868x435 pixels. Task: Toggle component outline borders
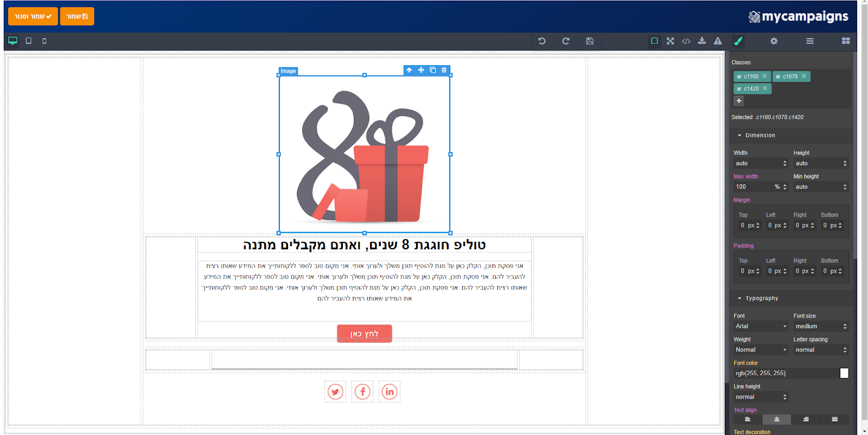(x=655, y=41)
